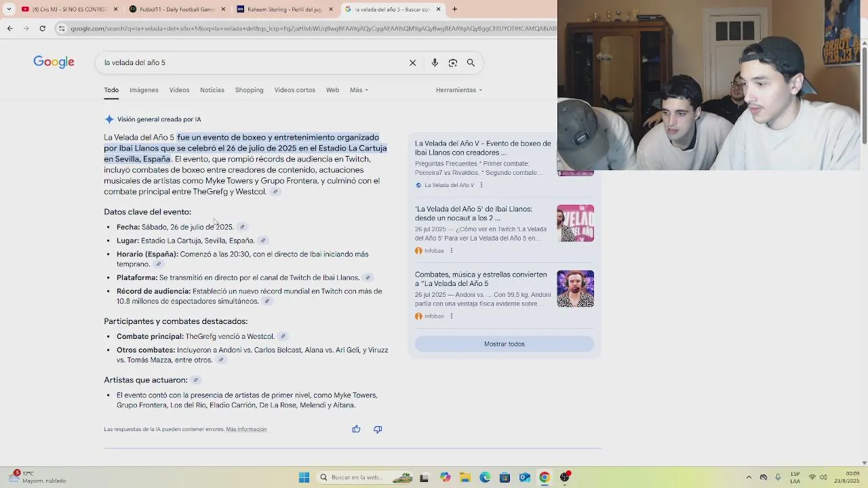
Task: Open OBS Studio from the taskbar
Action: [565, 478]
